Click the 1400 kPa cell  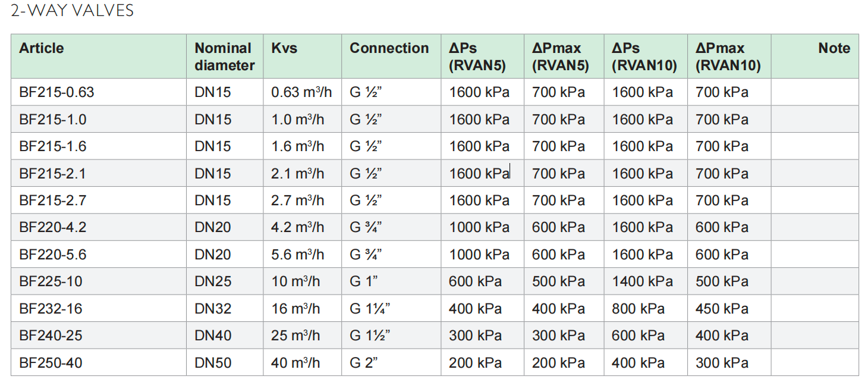(x=642, y=281)
